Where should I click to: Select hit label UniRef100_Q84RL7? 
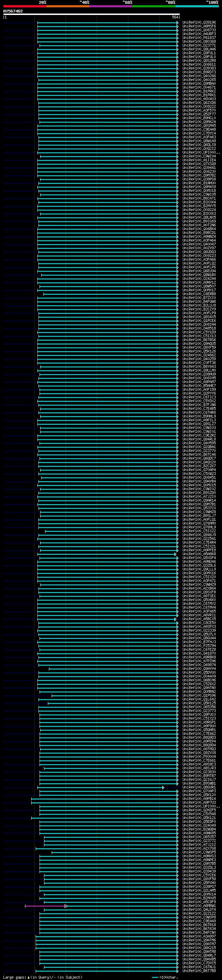coord(199,955)
